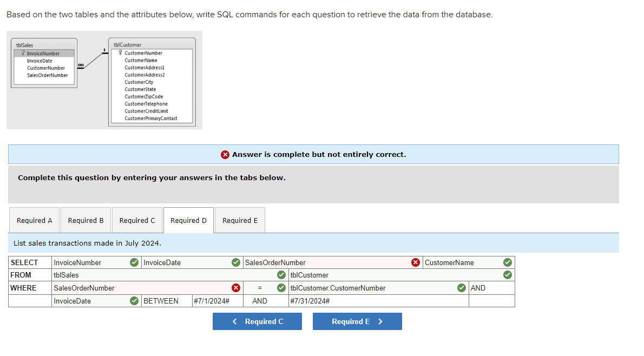Select the Required D tab
Viewport: 644px width, 356px height.
click(x=188, y=221)
